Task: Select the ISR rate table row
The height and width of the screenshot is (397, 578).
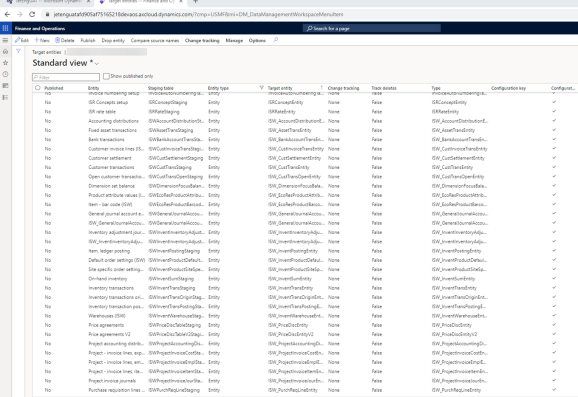Action: pyautogui.click(x=305, y=112)
